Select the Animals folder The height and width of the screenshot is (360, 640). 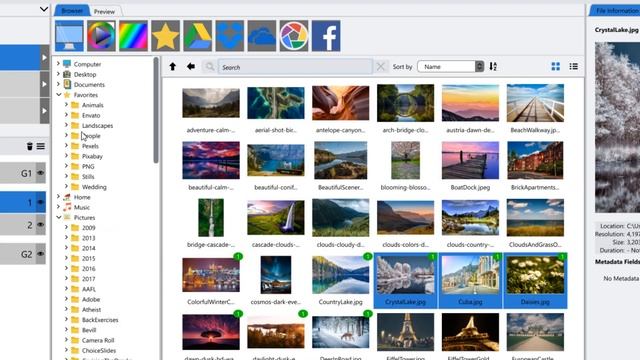point(93,105)
